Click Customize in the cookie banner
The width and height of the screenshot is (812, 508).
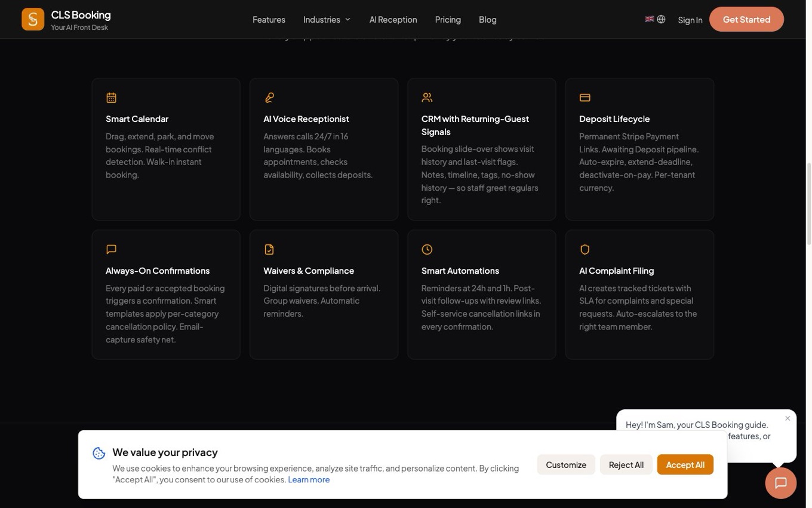coord(566,465)
